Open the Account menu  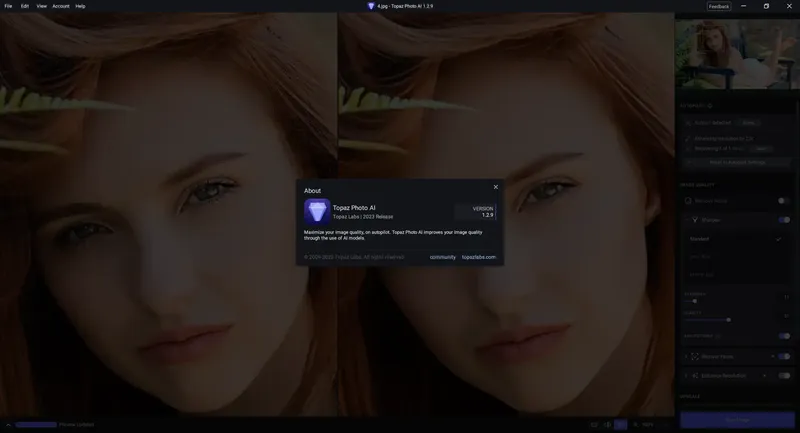click(x=61, y=6)
